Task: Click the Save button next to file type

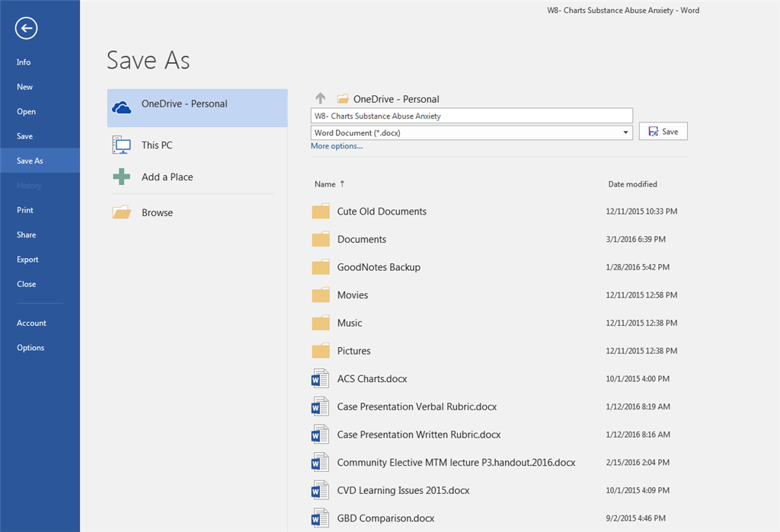Action: click(x=663, y=131)
